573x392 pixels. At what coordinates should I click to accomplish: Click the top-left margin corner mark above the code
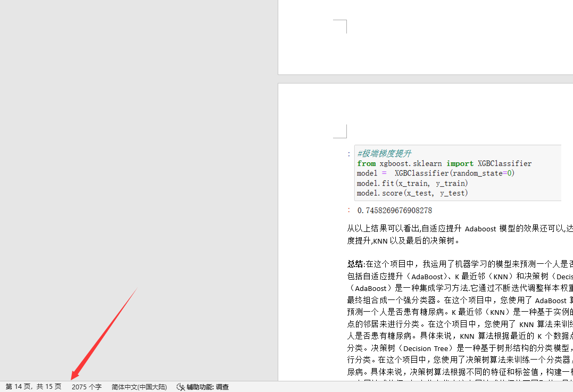click(x=341, y=131)
